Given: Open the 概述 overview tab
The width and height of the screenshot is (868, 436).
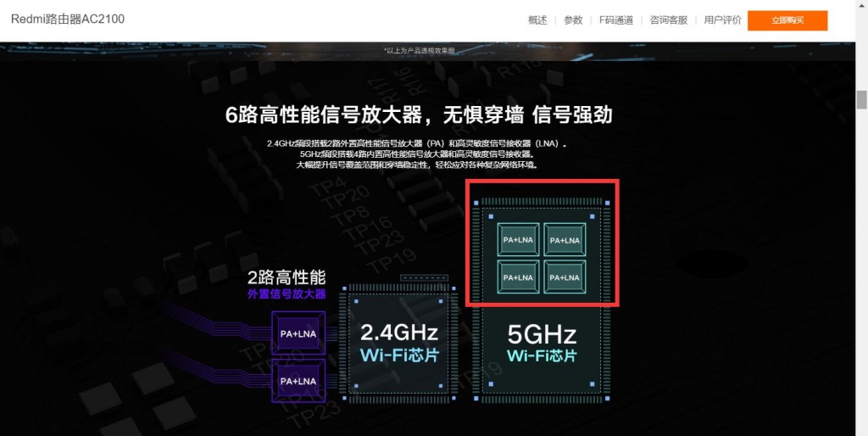Looking at the screenshot, I should pyautogui.click(x=537, y=20).
